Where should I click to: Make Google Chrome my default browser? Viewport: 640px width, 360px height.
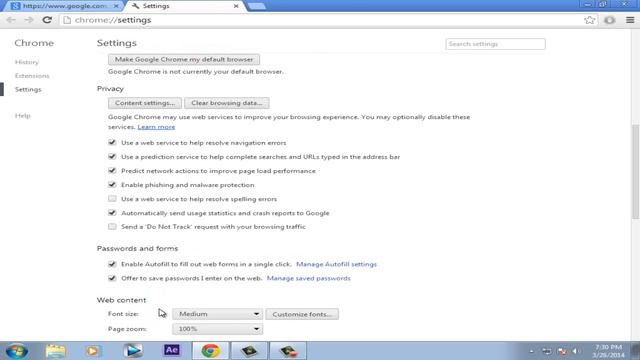pyautogui.click(x=184, y=60)
